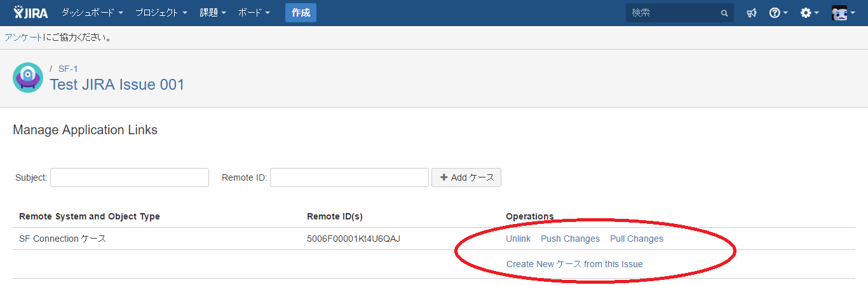Image resolution: width=868 pixels, height=285 pixels.
Task: Focus the Subject input field
Action: click(130, 177)
